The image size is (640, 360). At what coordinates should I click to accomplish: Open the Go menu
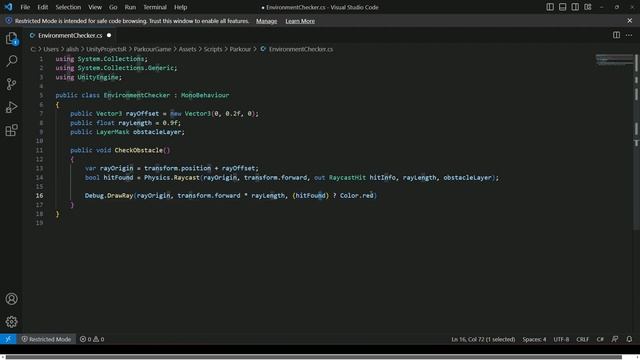(x=113, y=7)
